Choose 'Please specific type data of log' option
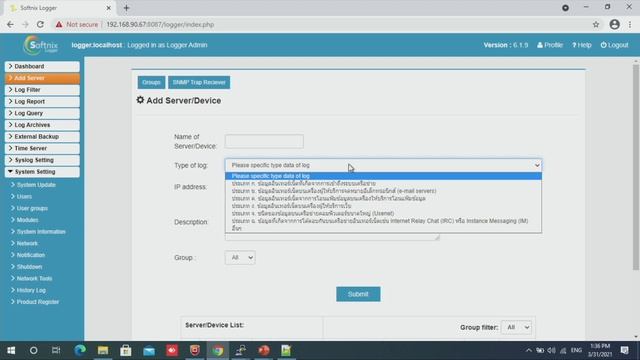The image size is (640, 360). pyautogui.click(x=383, y=176)
